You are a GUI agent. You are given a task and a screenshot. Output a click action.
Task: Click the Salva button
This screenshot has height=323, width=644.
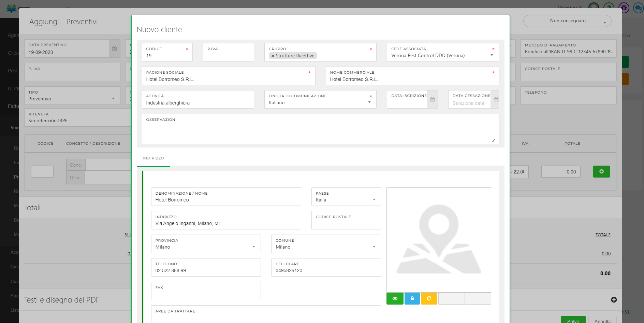pyautogui.click(x=573, y=320)
